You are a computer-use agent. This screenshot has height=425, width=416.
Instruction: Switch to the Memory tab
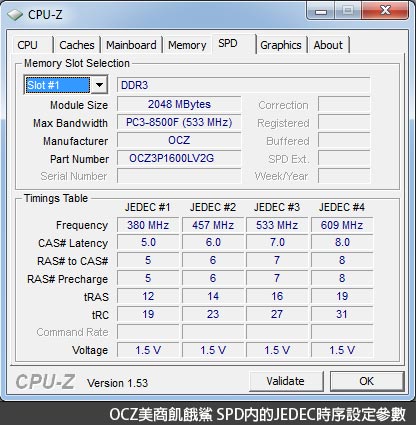[187, 45]
